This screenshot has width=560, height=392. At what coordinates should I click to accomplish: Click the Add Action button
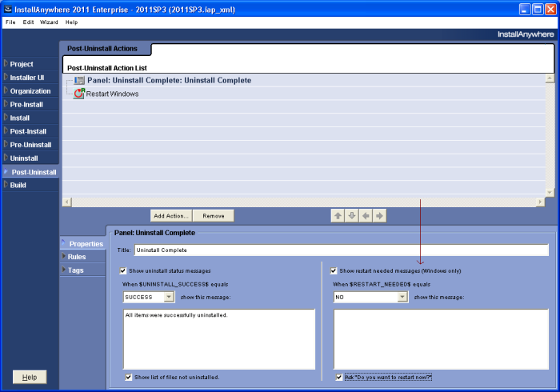[x=171, y=216]
